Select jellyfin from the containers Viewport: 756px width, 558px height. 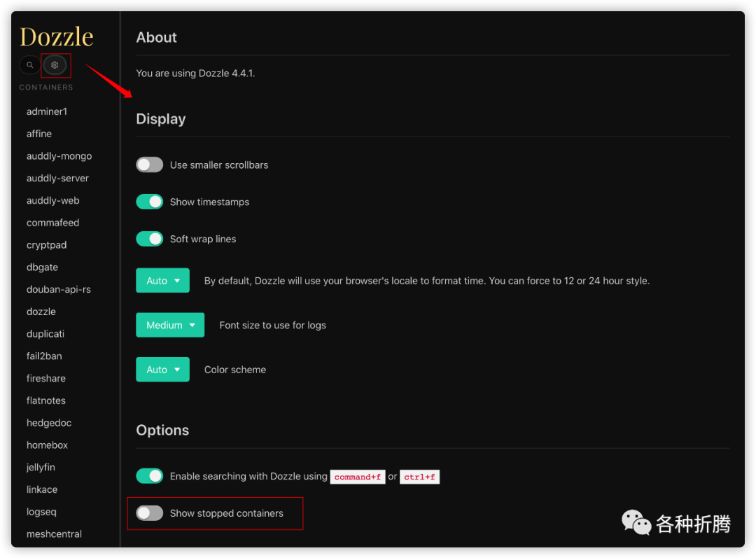(x=41, y=467)
